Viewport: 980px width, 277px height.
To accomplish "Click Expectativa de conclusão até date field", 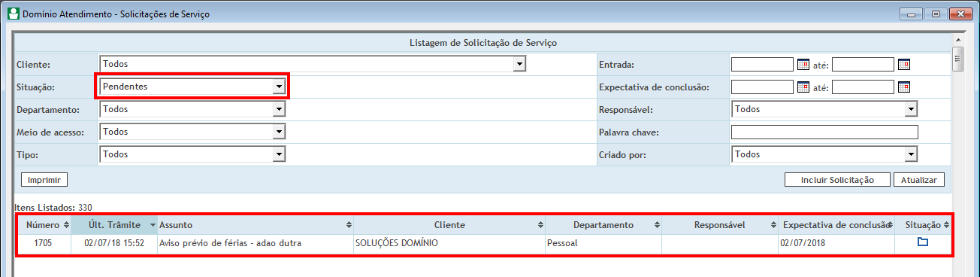I will click(x=863, y=87).
